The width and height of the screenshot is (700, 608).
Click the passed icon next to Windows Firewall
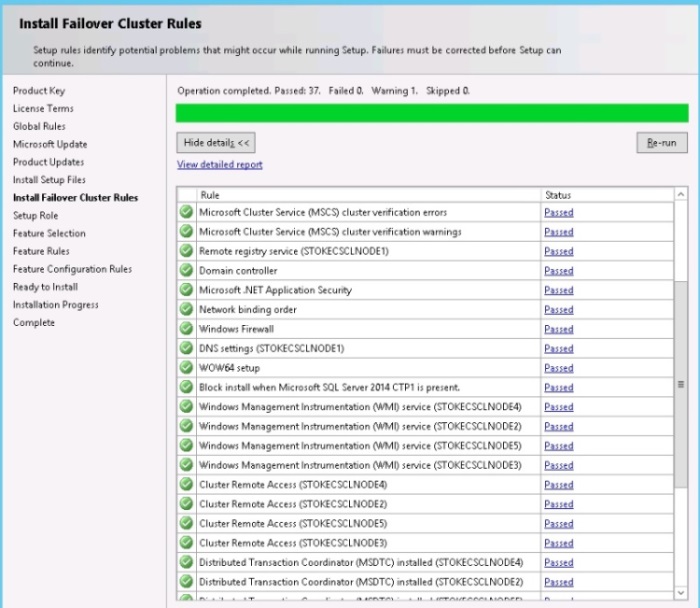tap(186, 329)
